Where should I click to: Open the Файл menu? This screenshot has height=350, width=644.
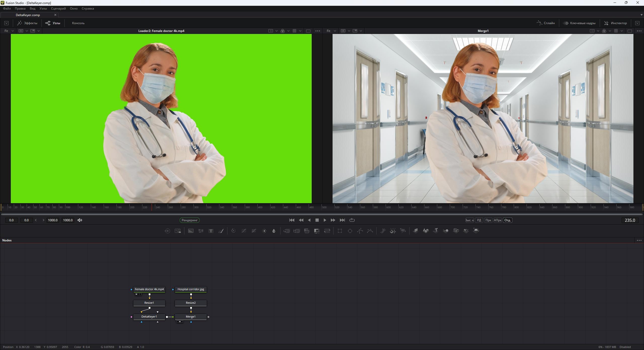(7, 8)
